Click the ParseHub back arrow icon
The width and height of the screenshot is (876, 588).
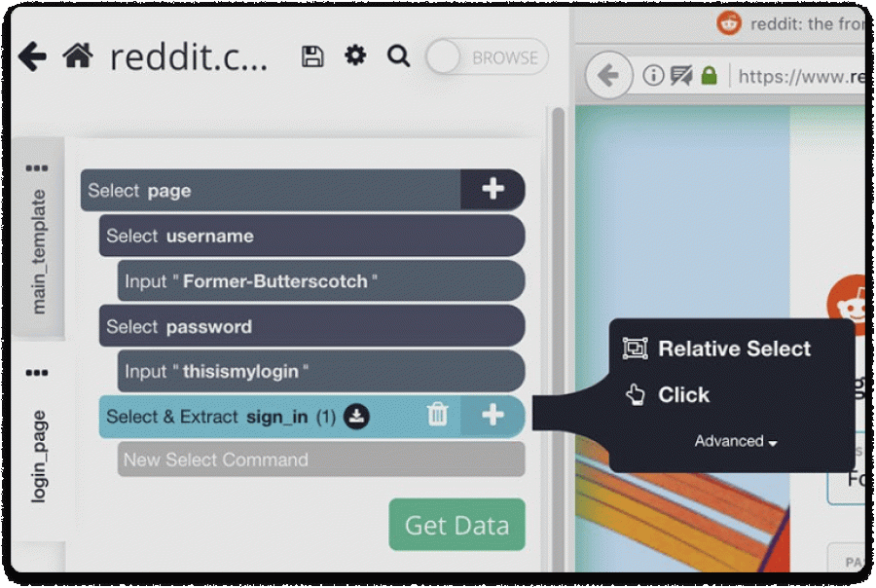(32, 56)
